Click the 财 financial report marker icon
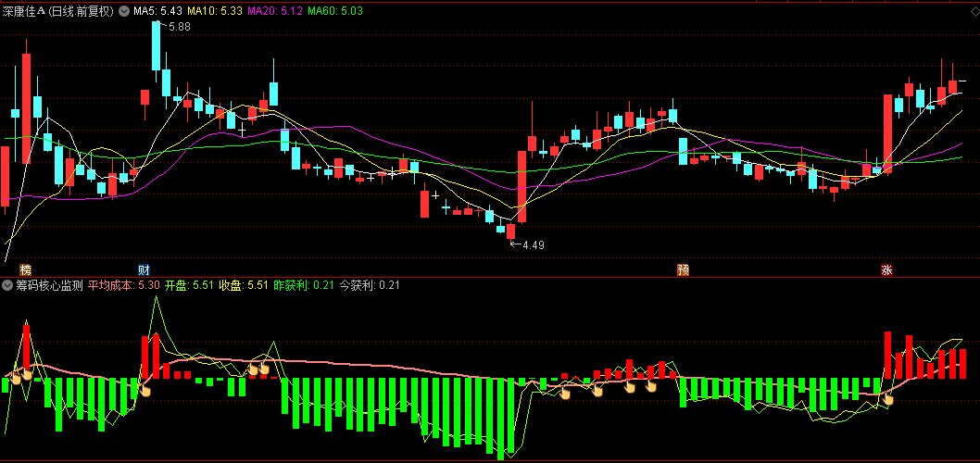The image size is (980, 463). click(x=144, y=269)
